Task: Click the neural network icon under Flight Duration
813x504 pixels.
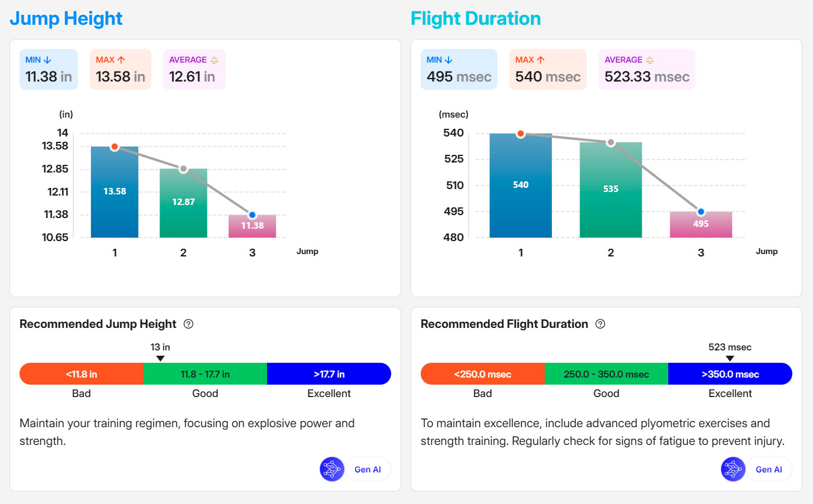Action: [733, 469]
